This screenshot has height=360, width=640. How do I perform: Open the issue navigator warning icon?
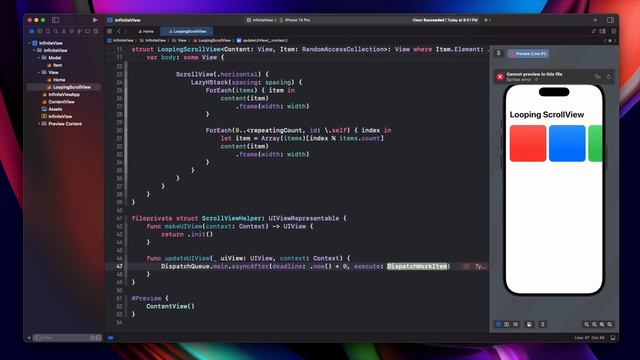coord(64,31)
